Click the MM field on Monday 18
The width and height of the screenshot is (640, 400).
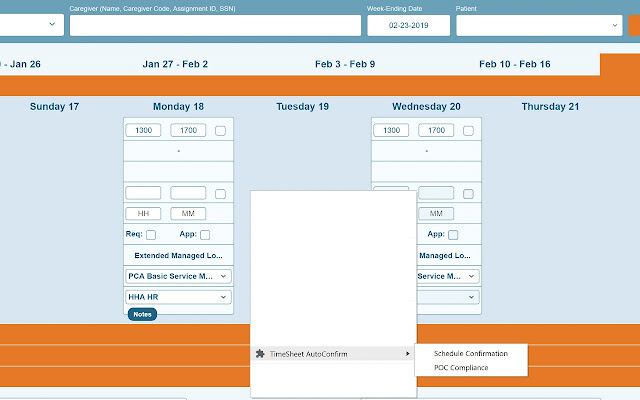[x=188, y=213]
